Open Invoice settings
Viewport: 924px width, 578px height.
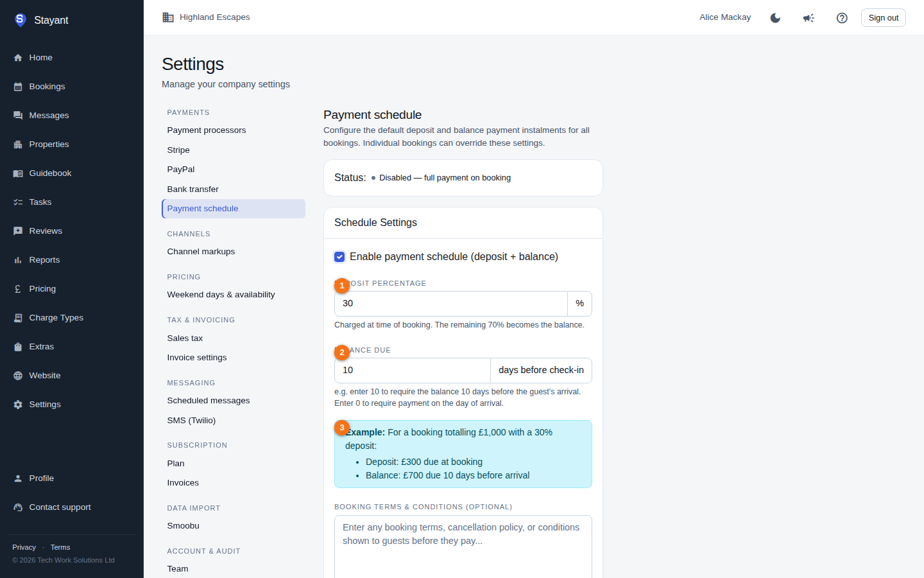click(x=234, y=358)
